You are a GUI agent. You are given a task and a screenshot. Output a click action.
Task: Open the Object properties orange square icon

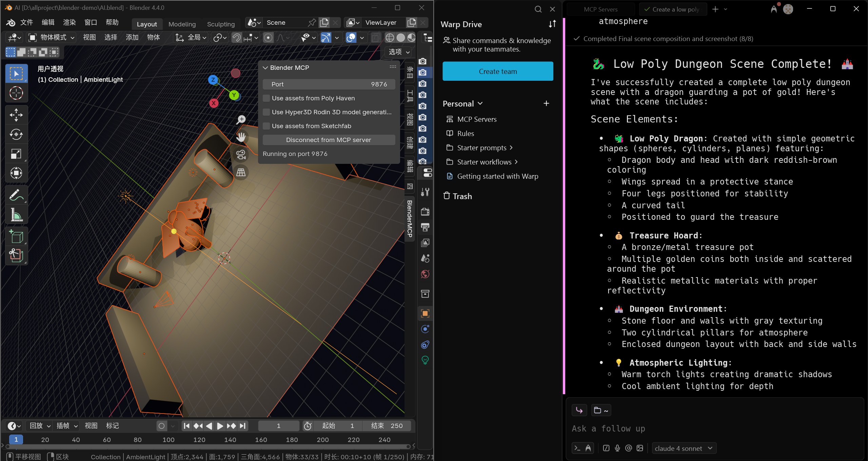(425, 313)
